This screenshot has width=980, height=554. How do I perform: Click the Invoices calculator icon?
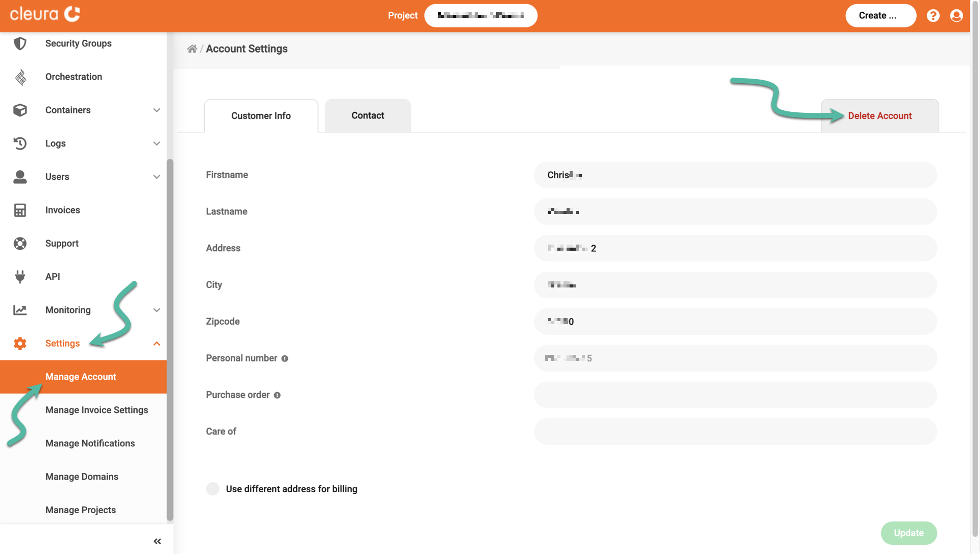coord(20,210)
